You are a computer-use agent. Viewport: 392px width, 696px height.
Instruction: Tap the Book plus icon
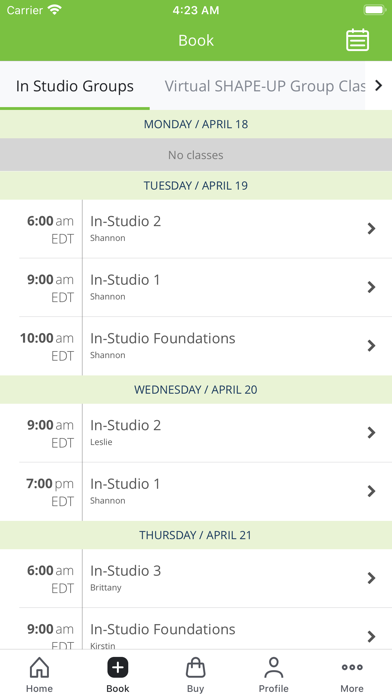118,667
